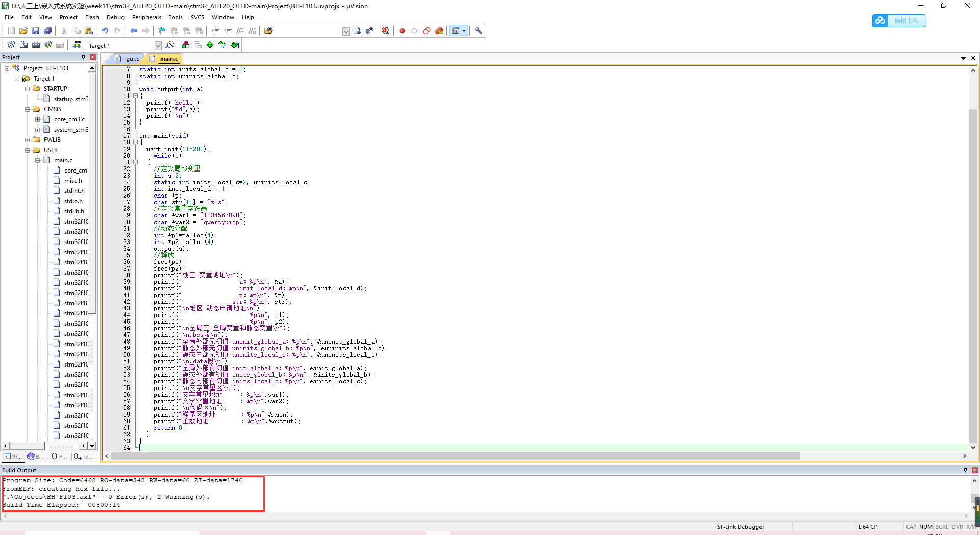Navigate forwards with the right arrow
Image resolution: width=980 pixels, height=535 pixels.
pos(146,31)
